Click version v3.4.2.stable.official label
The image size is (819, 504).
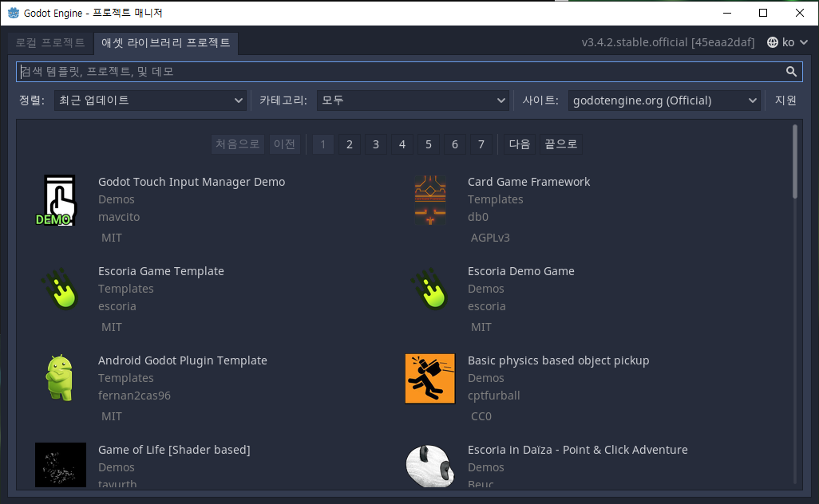pyautogui.click(x=668, y=42)
